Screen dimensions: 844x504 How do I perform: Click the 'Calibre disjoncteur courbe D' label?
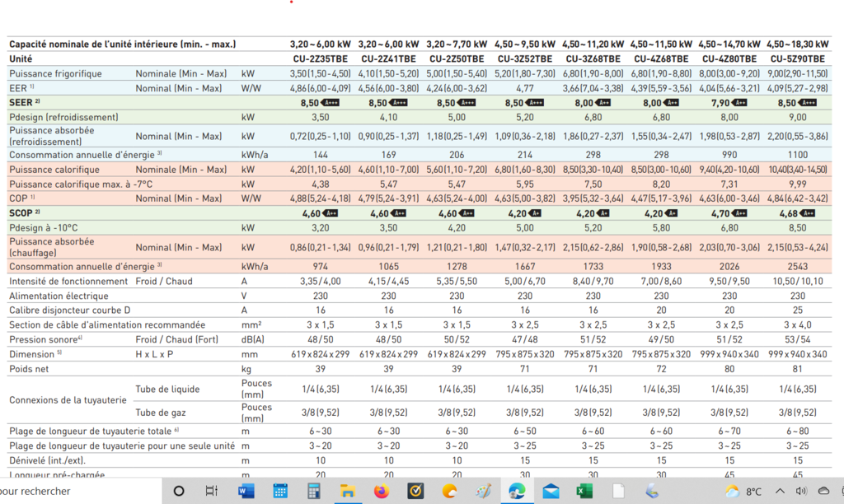(x=70, y=310)
